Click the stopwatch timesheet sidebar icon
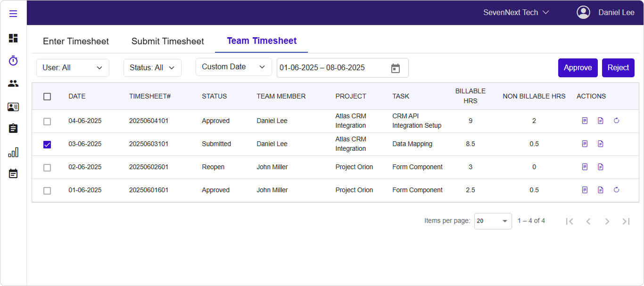This screenshot has height=286, width=644. click(13, 61)
